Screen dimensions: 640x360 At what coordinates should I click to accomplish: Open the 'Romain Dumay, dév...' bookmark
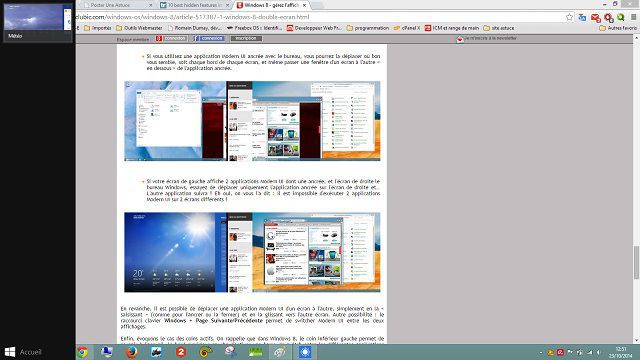tap(195, 28)
